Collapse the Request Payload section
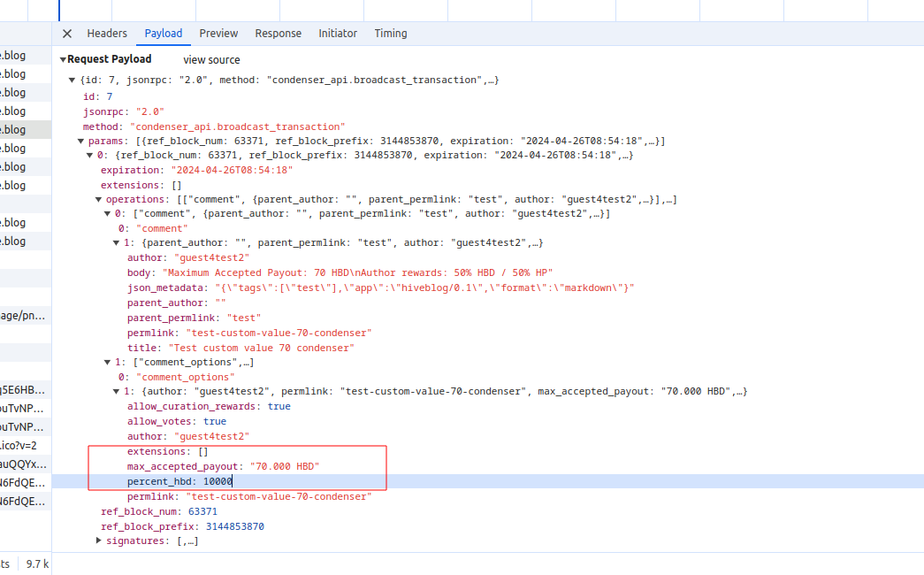The height and width of the screenshot is (575, 924). tap(63, 59)
